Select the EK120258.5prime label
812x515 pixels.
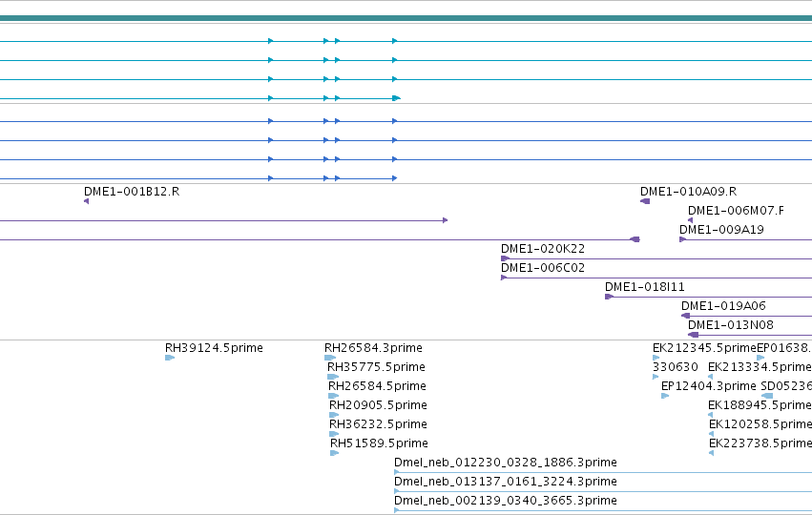760,425
